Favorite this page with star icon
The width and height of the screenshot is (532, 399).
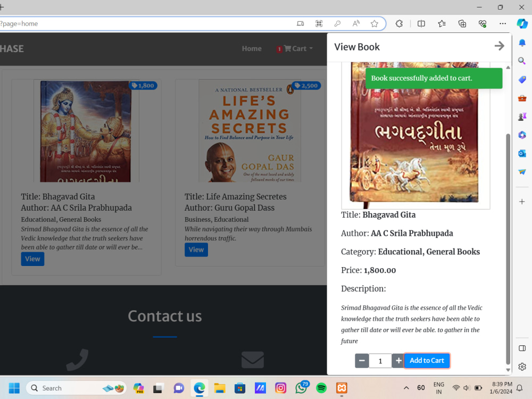[374, 24]
